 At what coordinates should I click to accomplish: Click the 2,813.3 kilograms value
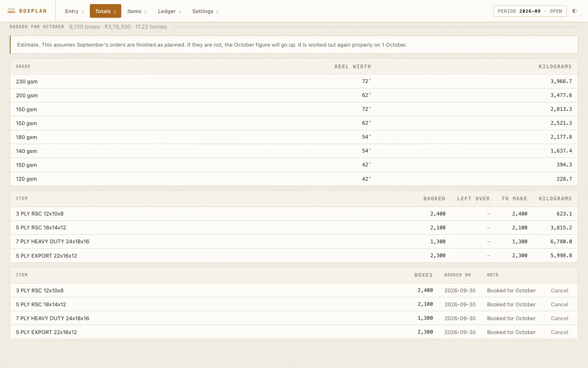[561, 109]
